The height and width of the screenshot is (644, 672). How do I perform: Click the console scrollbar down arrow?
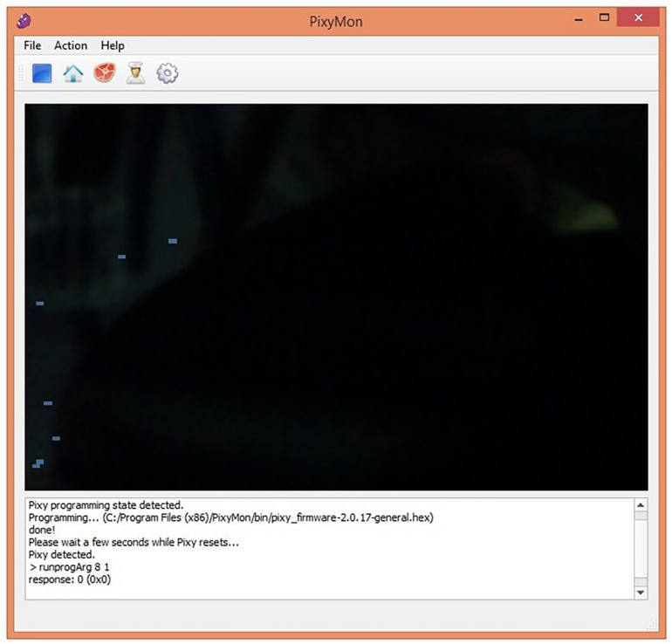[641, 593]
